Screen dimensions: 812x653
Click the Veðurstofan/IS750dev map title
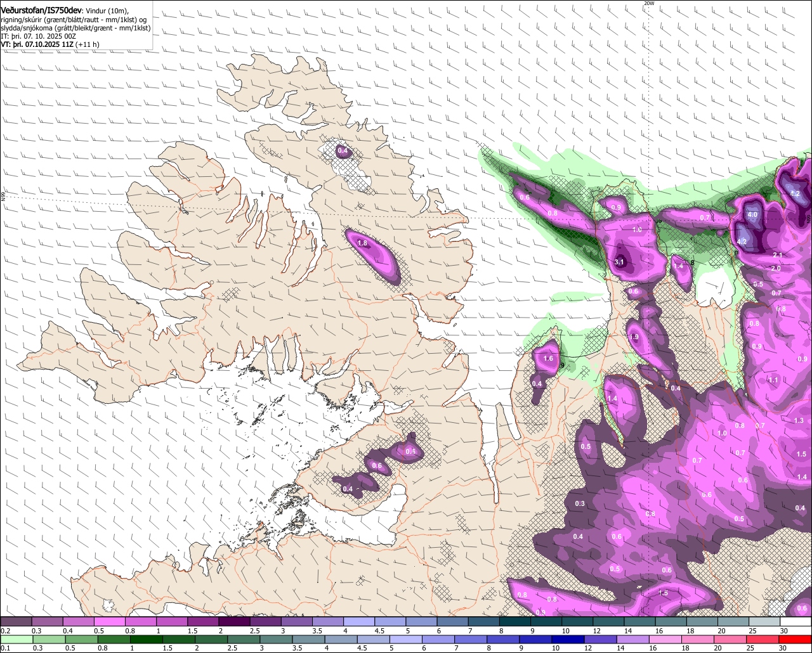pyautogui.click(x=41, y=10)
